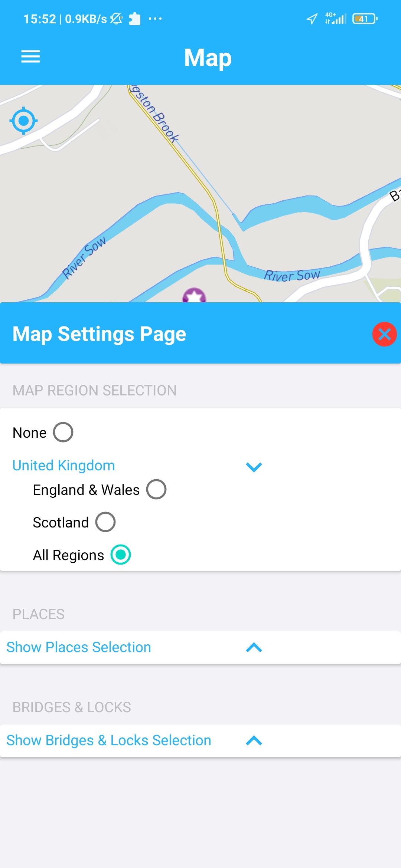Tap the United Kingdom region label
This screenshot has height=868, width=401.
click(x=63, y=466)
